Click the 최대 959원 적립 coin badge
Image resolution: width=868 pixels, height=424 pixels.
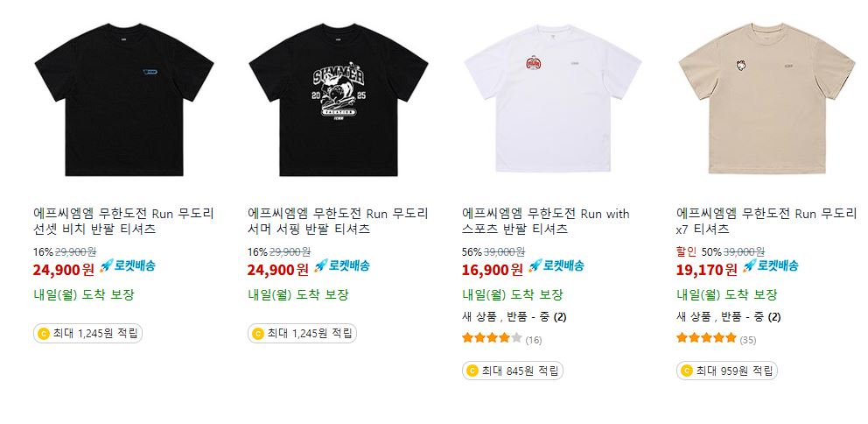pyautogui.click(x=727, y=371)
